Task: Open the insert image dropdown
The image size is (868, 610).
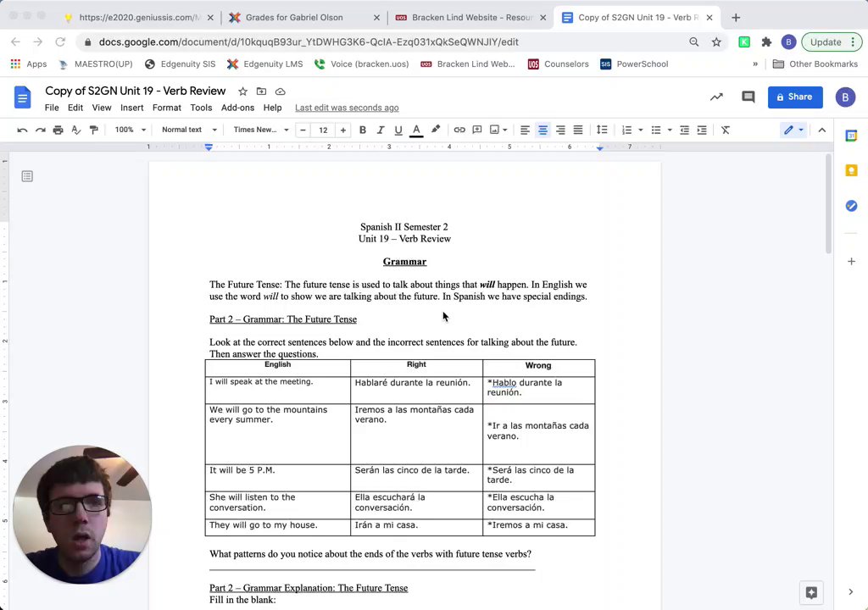Action: tap(498, 130)
